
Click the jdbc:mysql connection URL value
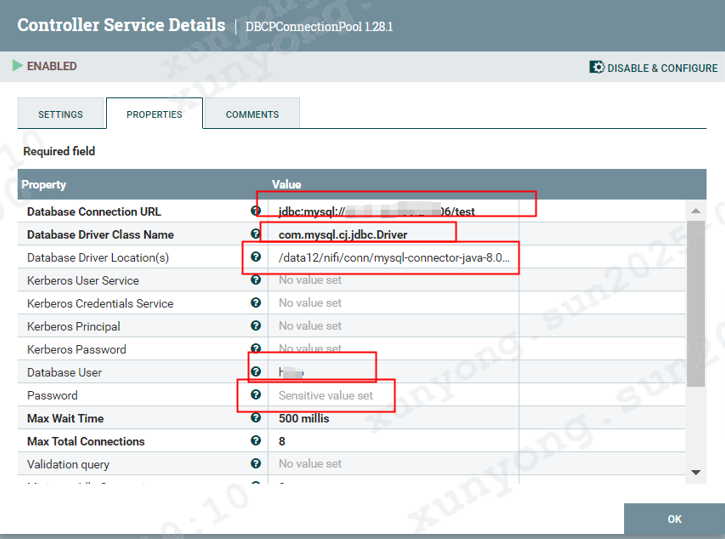coord(376,211)
